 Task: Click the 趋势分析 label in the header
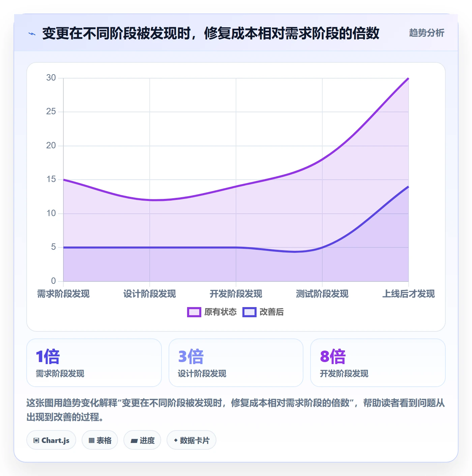426,33
